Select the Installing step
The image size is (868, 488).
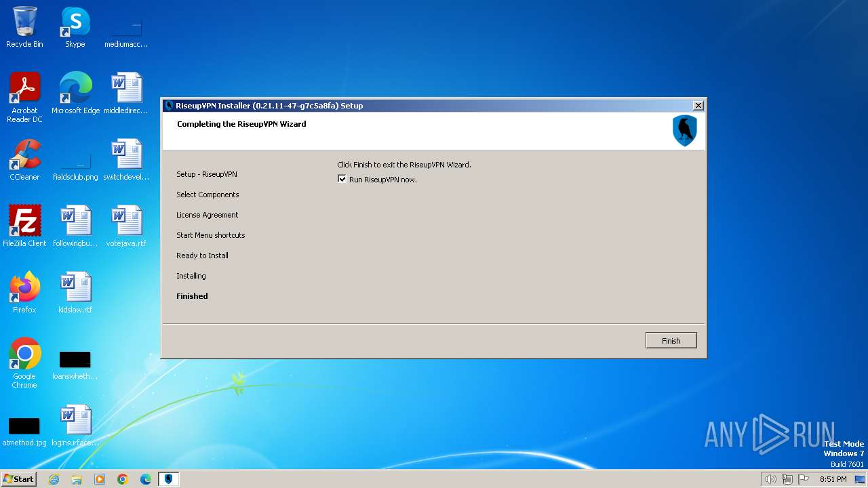pos(191,276)
